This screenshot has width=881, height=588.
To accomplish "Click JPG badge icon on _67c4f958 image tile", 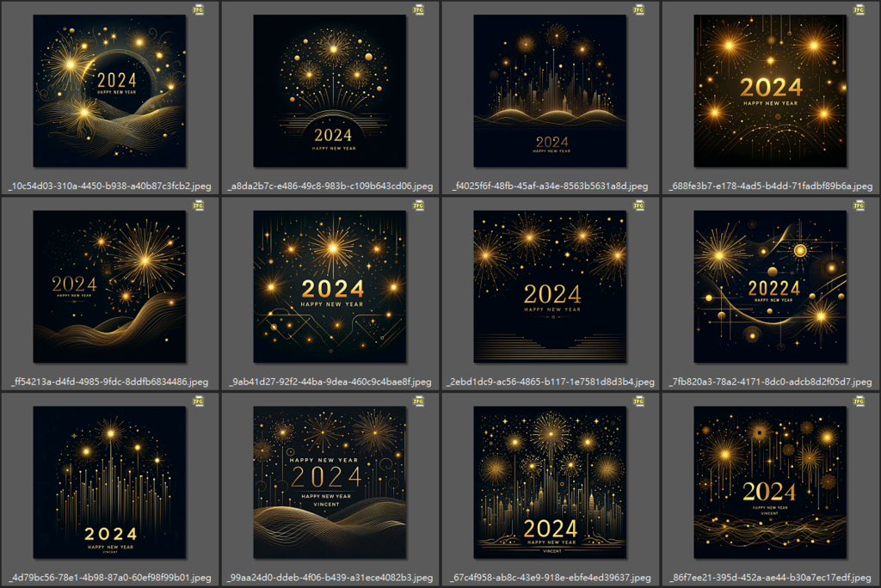I will click(x=639, y=402).
